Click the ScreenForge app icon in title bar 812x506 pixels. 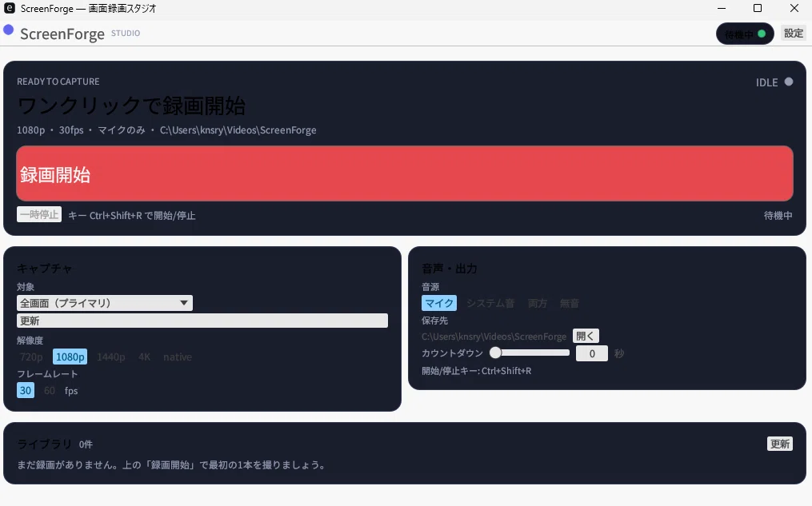tap(10, 8)
